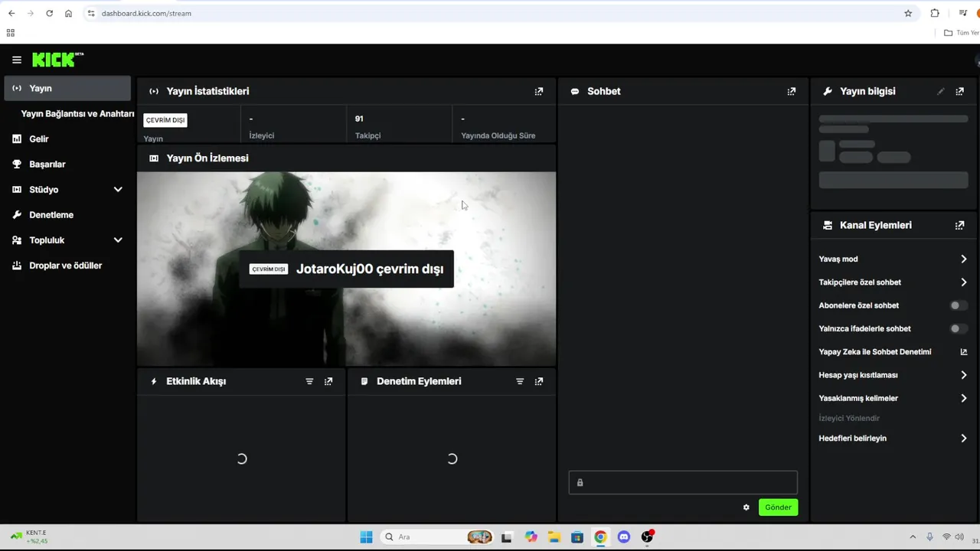Viewport: 980px width, 551px height.
Task: Click the stream preview thumbnail
Action: 346,269
